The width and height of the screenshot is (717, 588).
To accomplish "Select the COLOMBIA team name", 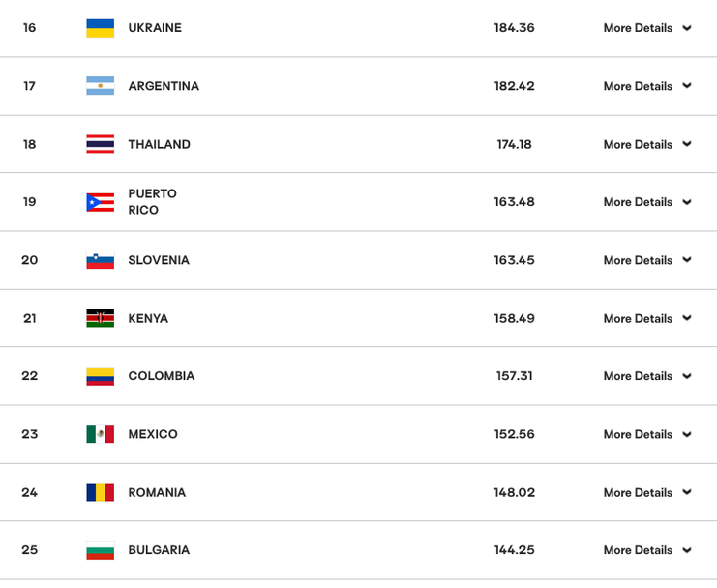I will (x=162, y=376).
